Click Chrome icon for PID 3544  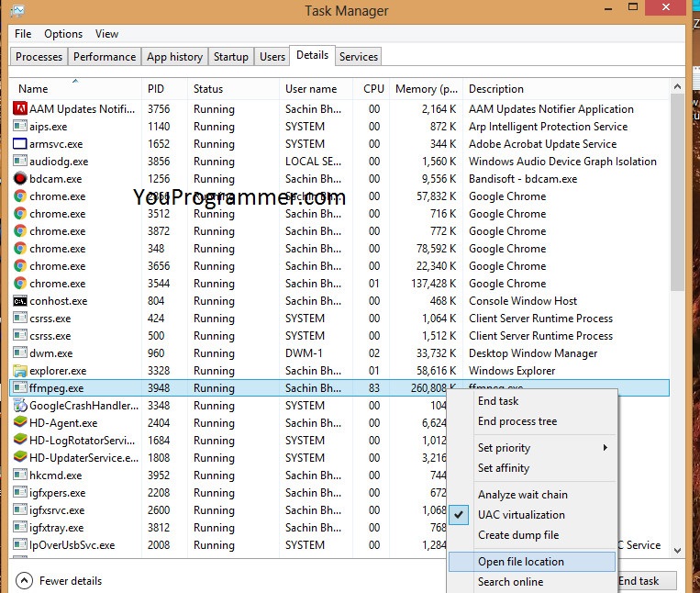pos(20,283)
